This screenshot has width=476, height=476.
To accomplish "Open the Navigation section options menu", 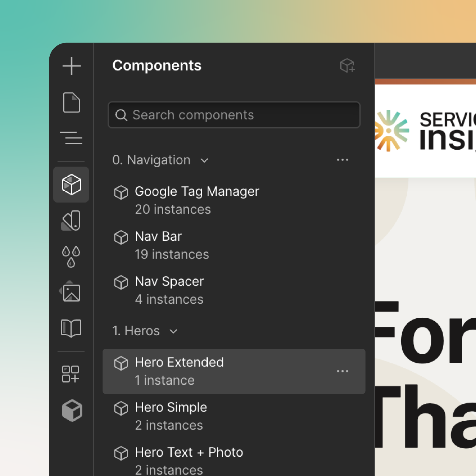I will pos(343,160).
